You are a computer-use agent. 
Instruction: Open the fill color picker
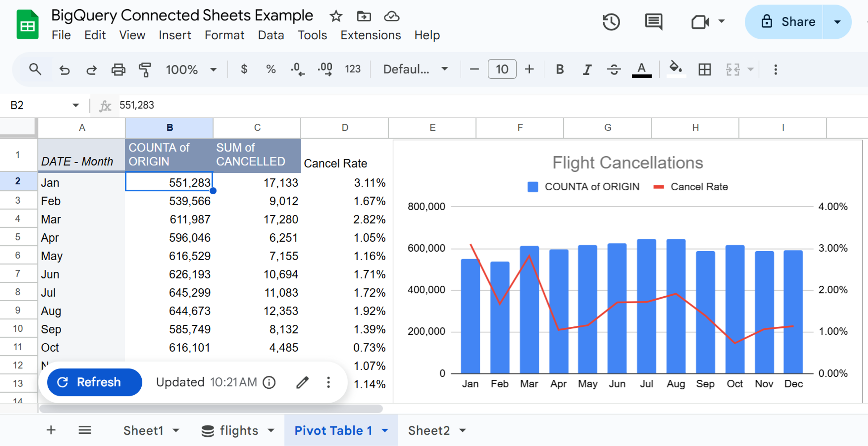pyautogui.click(x=676, y=69)
